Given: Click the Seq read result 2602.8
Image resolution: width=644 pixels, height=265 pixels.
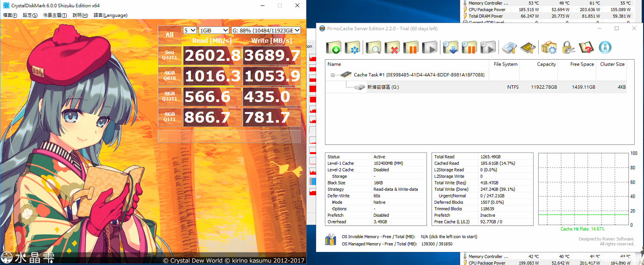Looking at the screenshot, I should (212, 55).
